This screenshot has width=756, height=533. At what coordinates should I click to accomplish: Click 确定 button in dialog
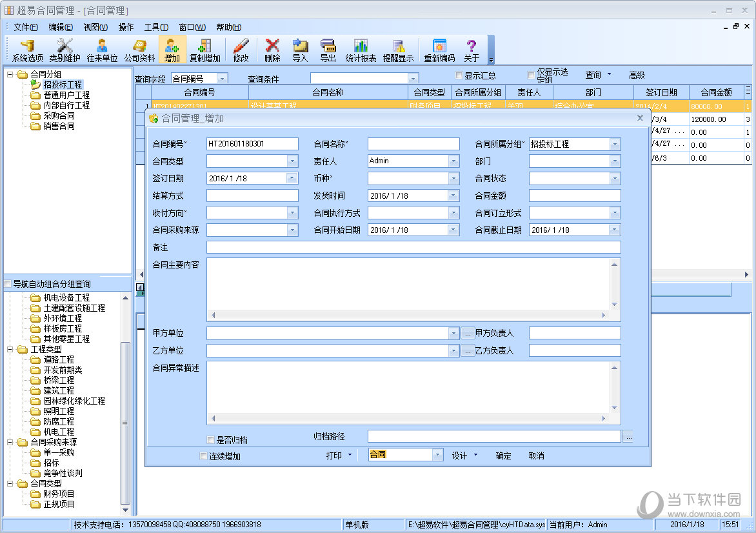click(503, 456)
